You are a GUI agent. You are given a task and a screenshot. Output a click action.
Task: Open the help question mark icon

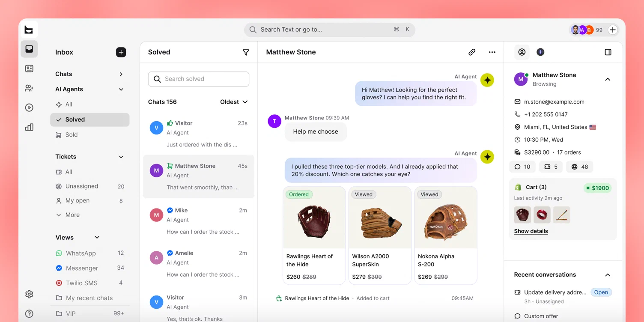[29, 314]
